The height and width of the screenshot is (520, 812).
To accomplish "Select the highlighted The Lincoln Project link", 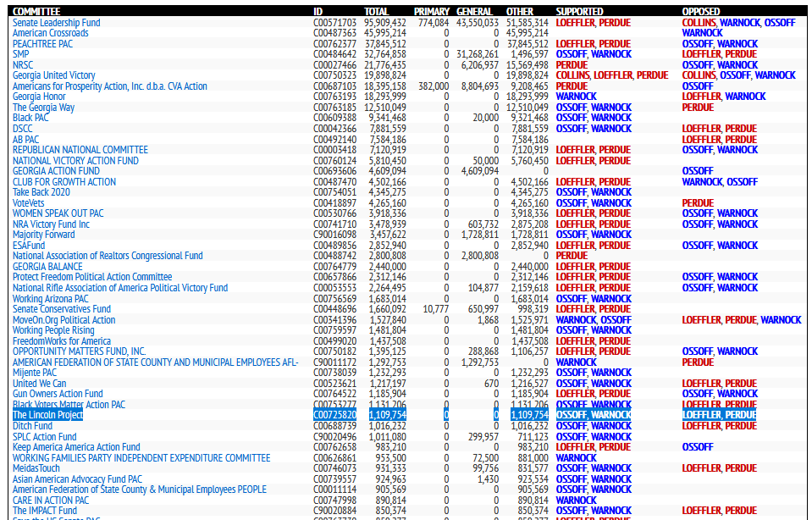I will 47,416.
